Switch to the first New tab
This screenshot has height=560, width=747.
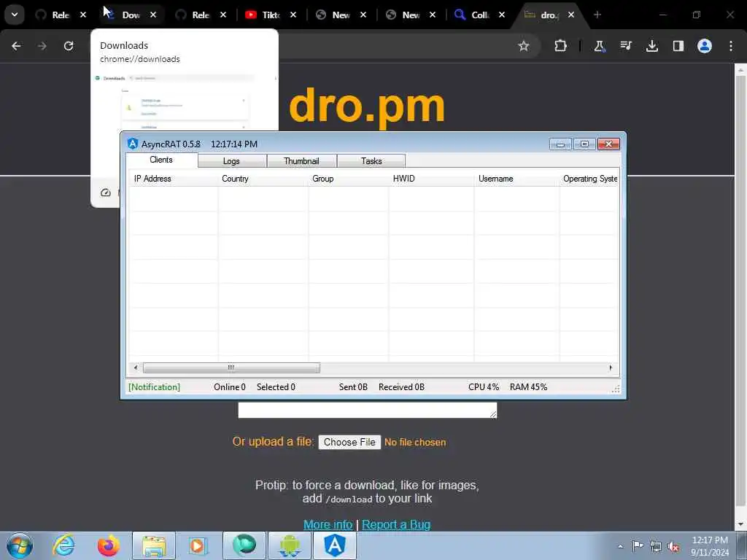click(333, 15)
